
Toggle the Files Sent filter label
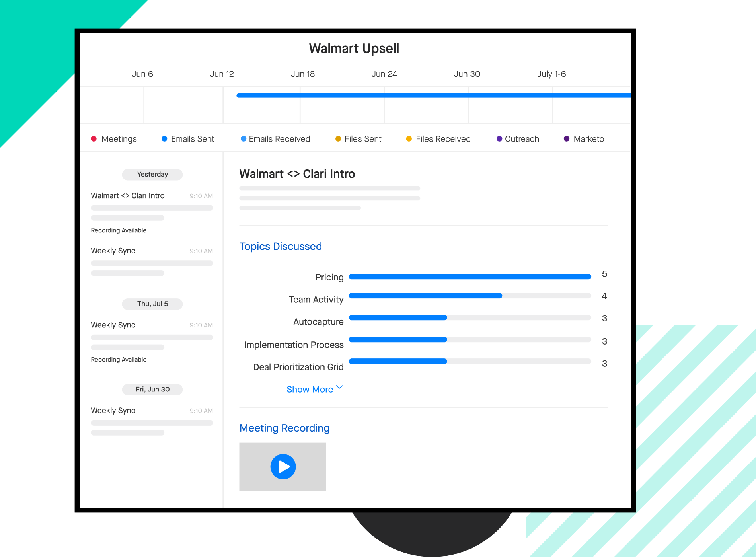tap(363, 139)
